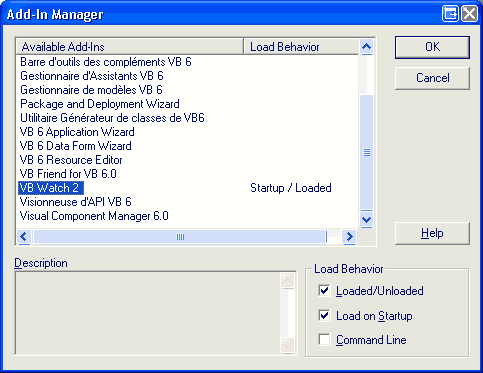Select VB 6 Resource Editor
The height and width of the screenshot is (373, 483).
(71, 160)
